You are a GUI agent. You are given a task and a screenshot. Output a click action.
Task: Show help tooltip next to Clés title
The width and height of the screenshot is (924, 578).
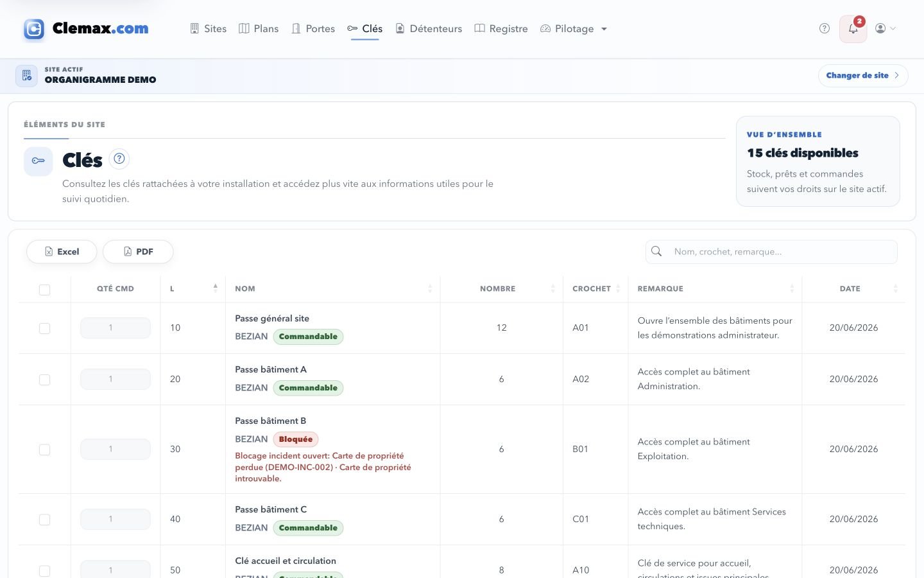pyautogui.click(x=119, y=159)
